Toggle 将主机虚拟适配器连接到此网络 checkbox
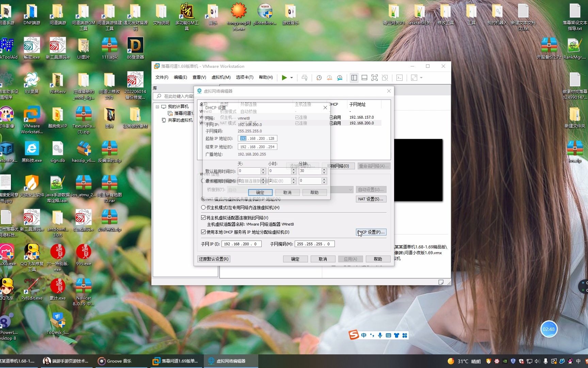The image size is (588, 368). (203, 217)
